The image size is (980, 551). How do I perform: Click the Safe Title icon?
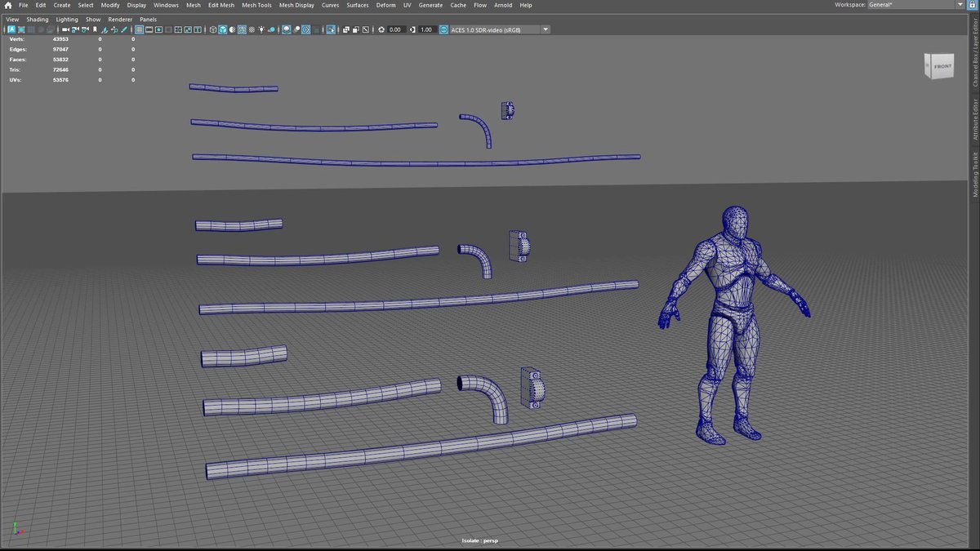coord(198,29)
